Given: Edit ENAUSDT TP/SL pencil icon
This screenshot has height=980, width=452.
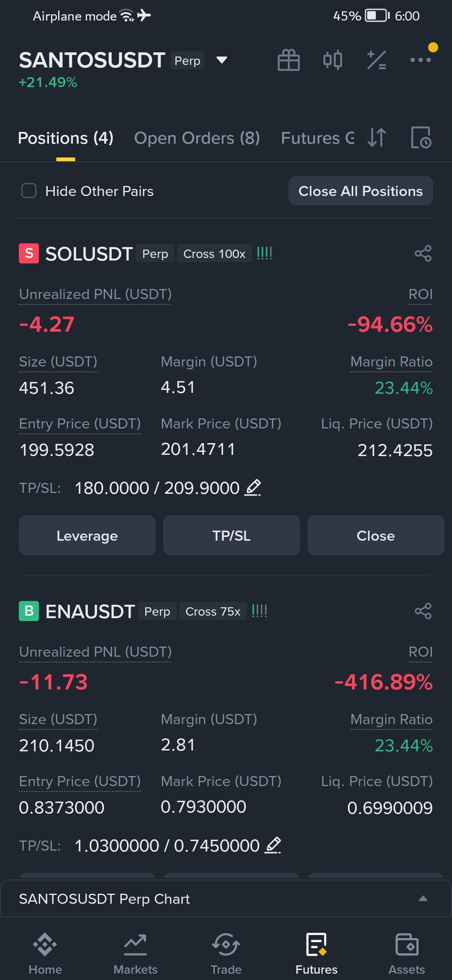Looking at the screenshot, I should pos(273,845).
